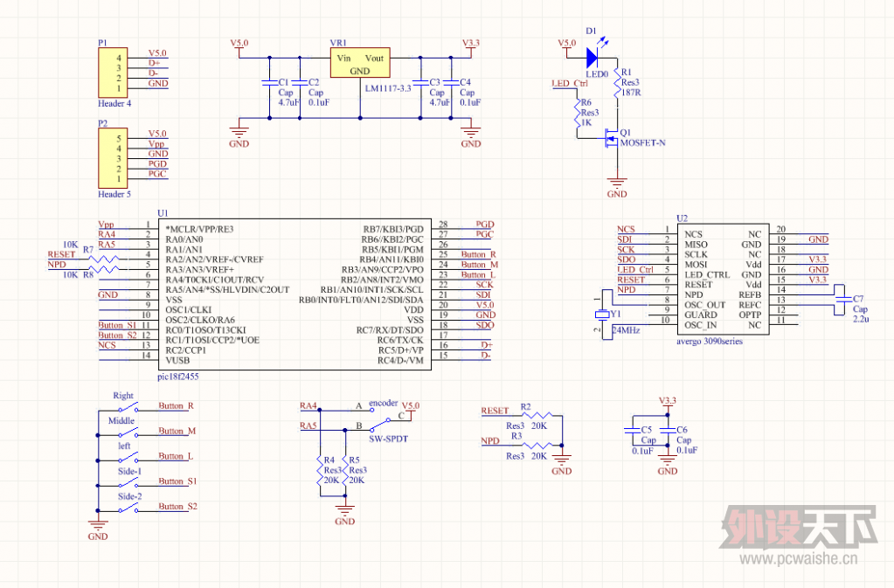This screenshot has height=588, width=894.
Task: Select resistor R4 20K symbol
Action: (x=320, y=470)
